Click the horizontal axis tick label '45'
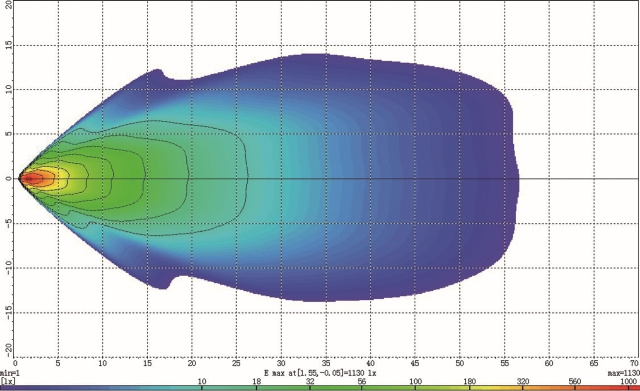This screenshot has width=640, height=391. tap(415, 363)
